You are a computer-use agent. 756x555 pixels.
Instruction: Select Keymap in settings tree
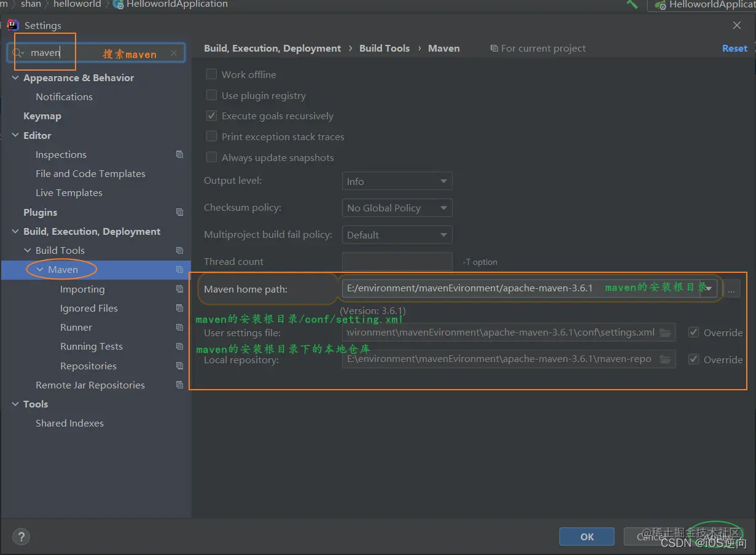(42, 116)
